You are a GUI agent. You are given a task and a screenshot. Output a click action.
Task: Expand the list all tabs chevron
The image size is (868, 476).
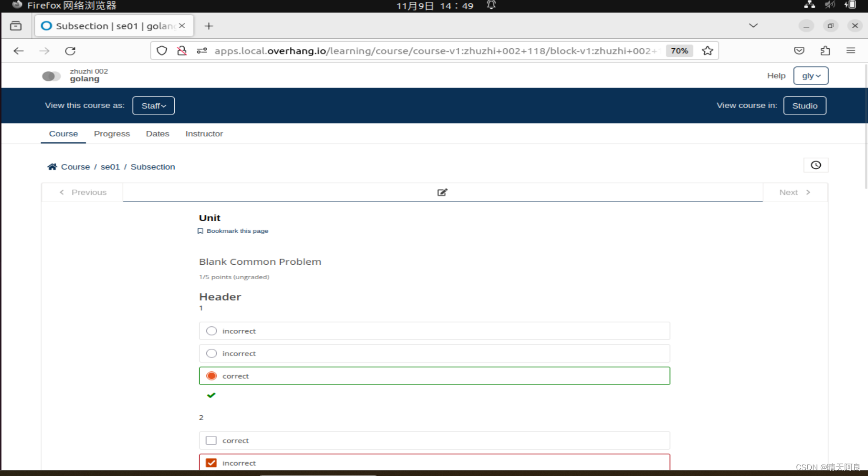click(753, 25)
